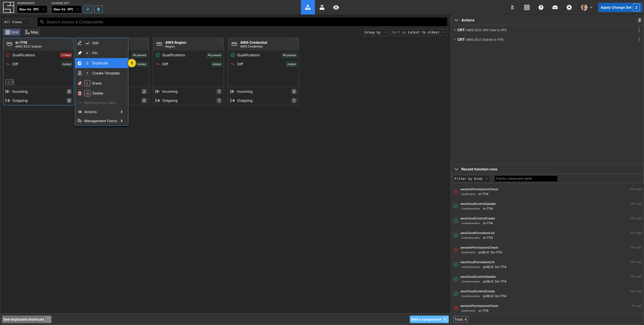Open the settings gear icon
This screenshot has height=325, width=644.
[569, 7]
